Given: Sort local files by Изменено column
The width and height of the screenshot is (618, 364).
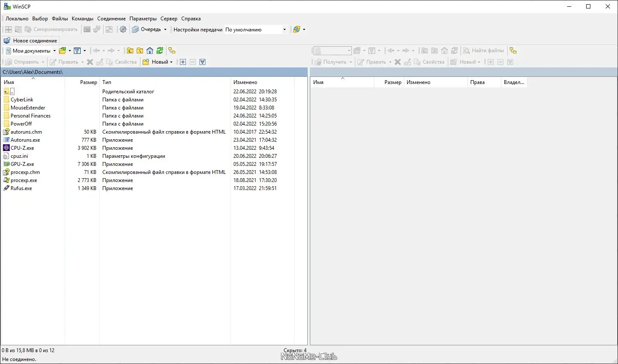Looking at the screenshot, I should tap(262, 82).
